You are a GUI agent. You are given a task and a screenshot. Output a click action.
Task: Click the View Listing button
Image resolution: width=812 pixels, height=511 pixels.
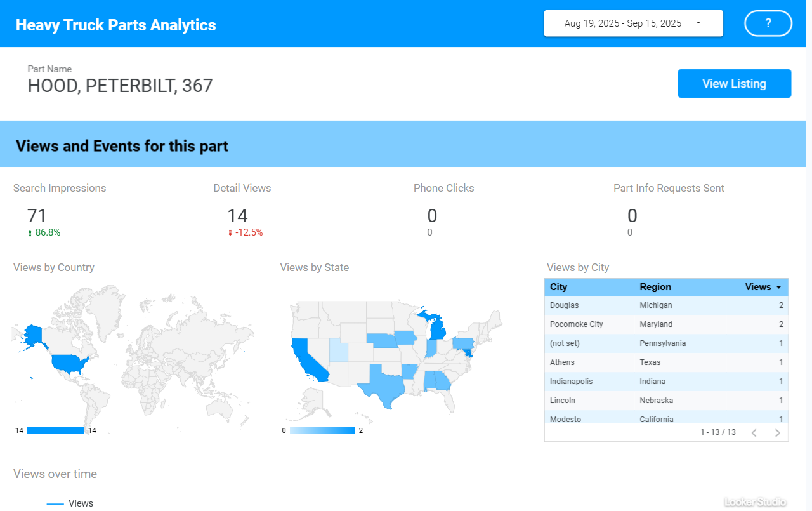[x=734, y=84]
